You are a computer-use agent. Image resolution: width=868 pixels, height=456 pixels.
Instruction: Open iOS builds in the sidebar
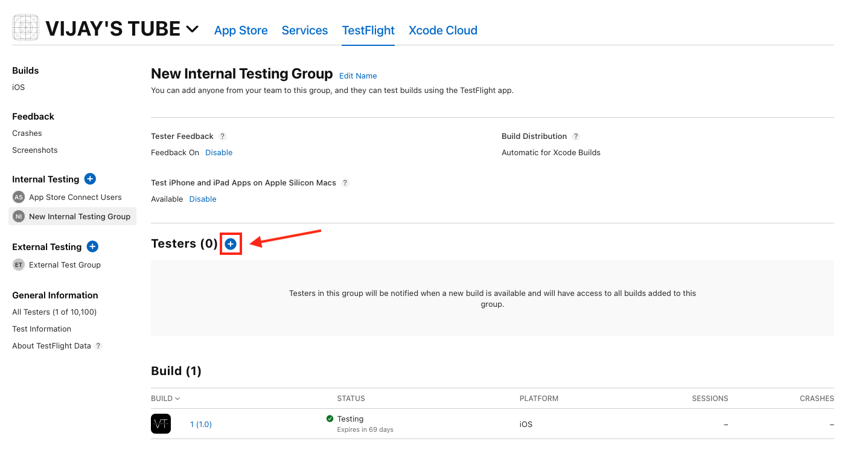tap(19, 87)
